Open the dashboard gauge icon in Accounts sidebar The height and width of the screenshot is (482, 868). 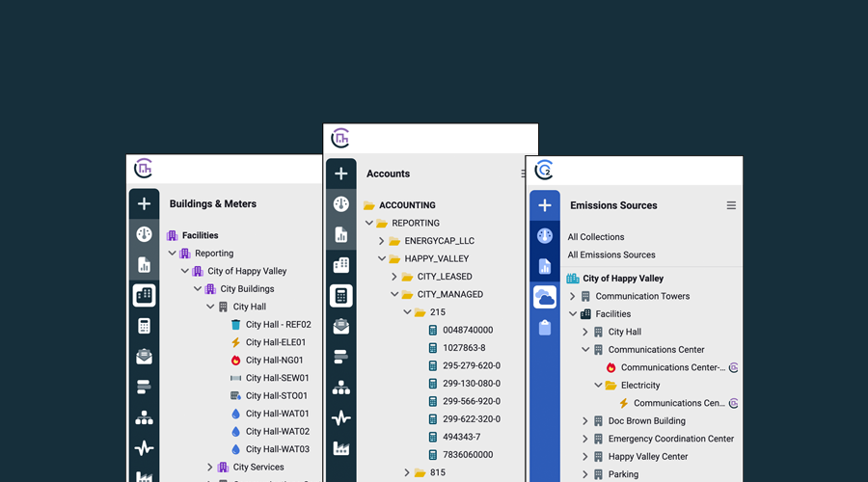(x=340, y=204)
